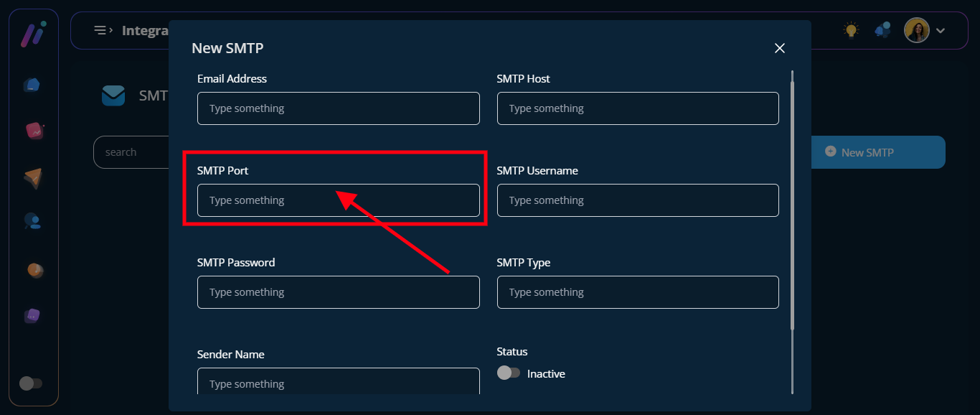
Task: Click the New SMTP button
Action: 877,152
